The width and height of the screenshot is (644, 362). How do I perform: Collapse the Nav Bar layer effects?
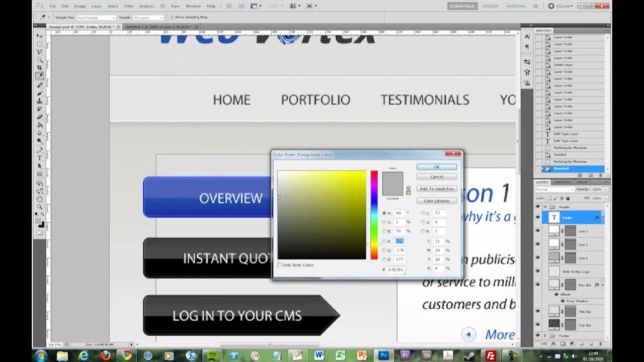pos(602,285)
